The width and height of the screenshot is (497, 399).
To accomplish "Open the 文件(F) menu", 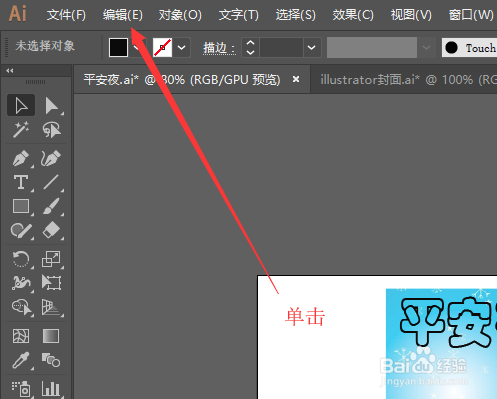I will pyautogui.click(x=66, y=15).
